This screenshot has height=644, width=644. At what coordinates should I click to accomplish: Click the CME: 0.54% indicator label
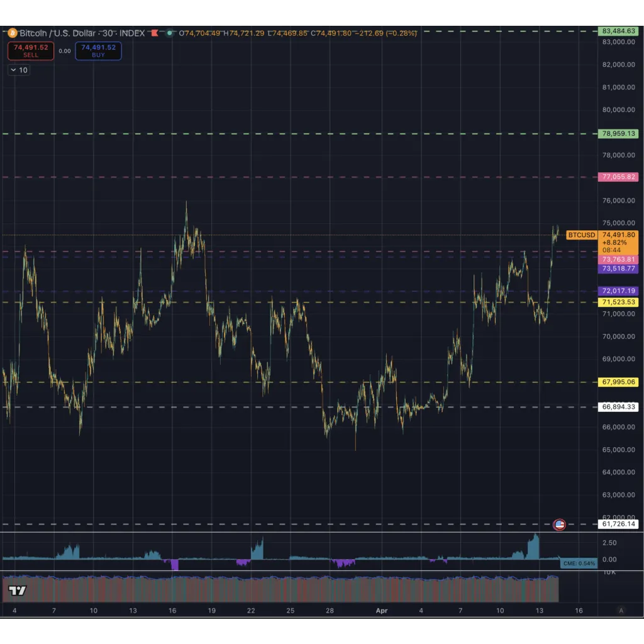coord(579,563)
